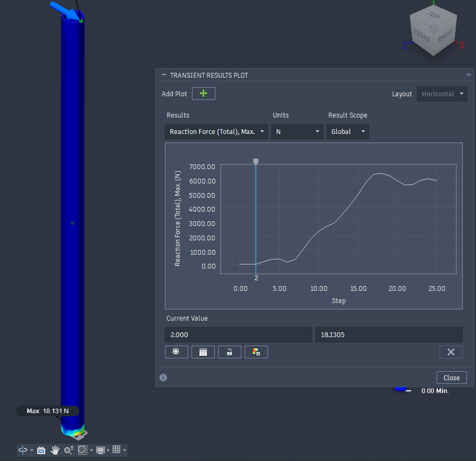Open the Results dropdown showing Reaction Force

click(216, 131)
